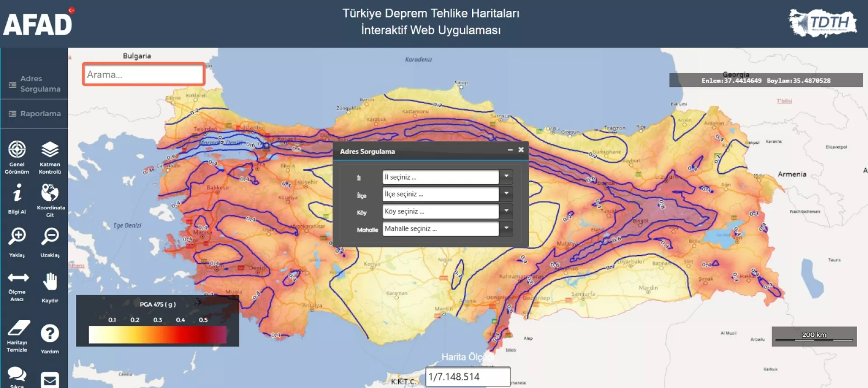This screenshot has height=388, width=868.
Task: Click the PGA 475 color gradient legend
Action: pos(158,335)
